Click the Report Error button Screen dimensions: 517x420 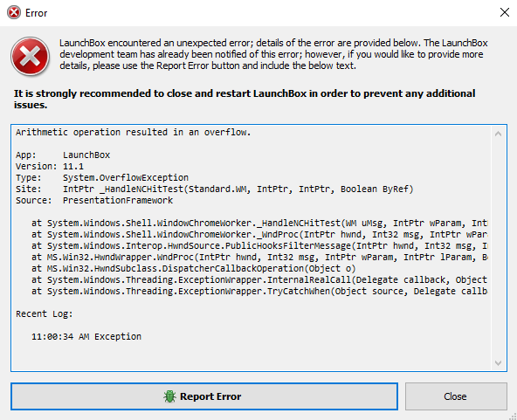coord(204,396)
